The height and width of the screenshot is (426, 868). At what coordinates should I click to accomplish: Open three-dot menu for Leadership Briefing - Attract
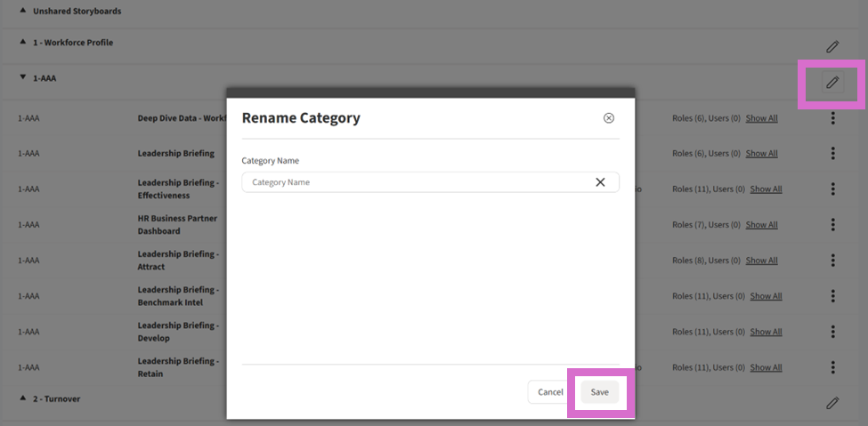tap(832, 261)
